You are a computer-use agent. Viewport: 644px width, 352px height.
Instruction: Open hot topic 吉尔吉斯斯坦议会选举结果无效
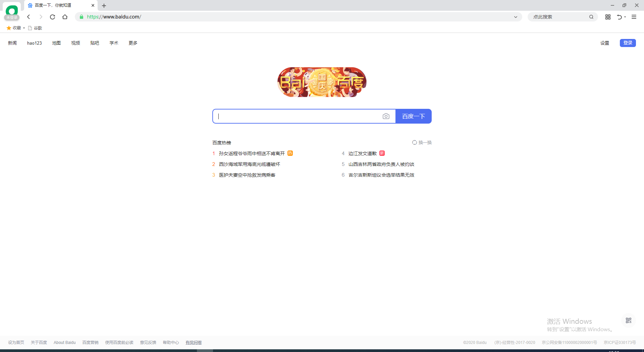point(381,175)
